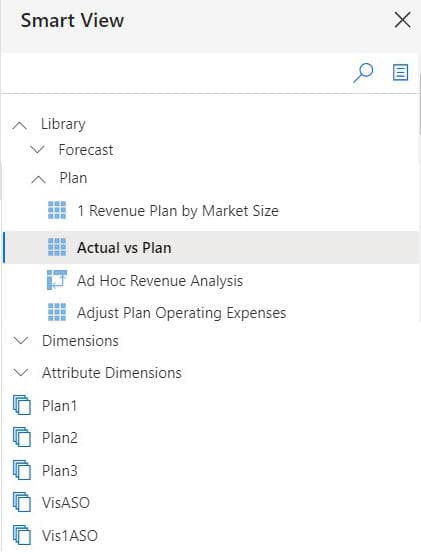421x554 pixels.
Task: Open Ad Hoc Revenue Analysis
Action: tap(160, 281)
